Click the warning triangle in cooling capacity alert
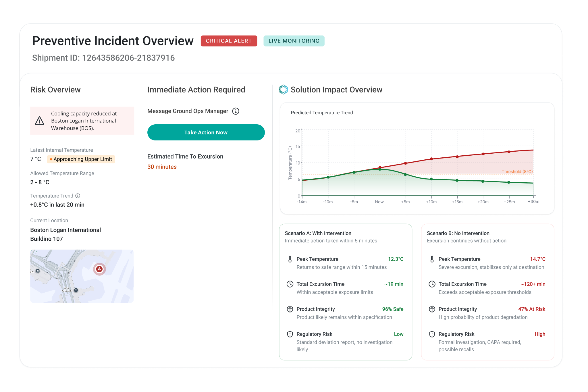 40,121
